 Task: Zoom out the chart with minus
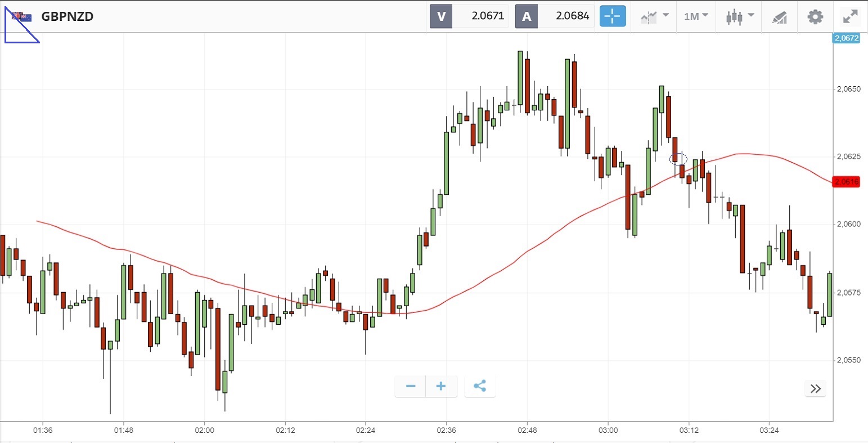(x=411, y=386)
